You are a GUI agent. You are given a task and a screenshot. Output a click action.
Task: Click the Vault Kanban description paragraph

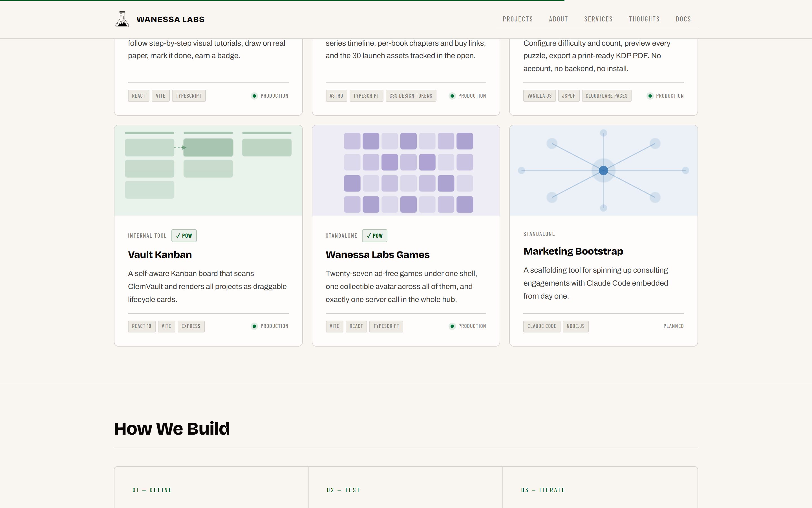pos(207,286)
